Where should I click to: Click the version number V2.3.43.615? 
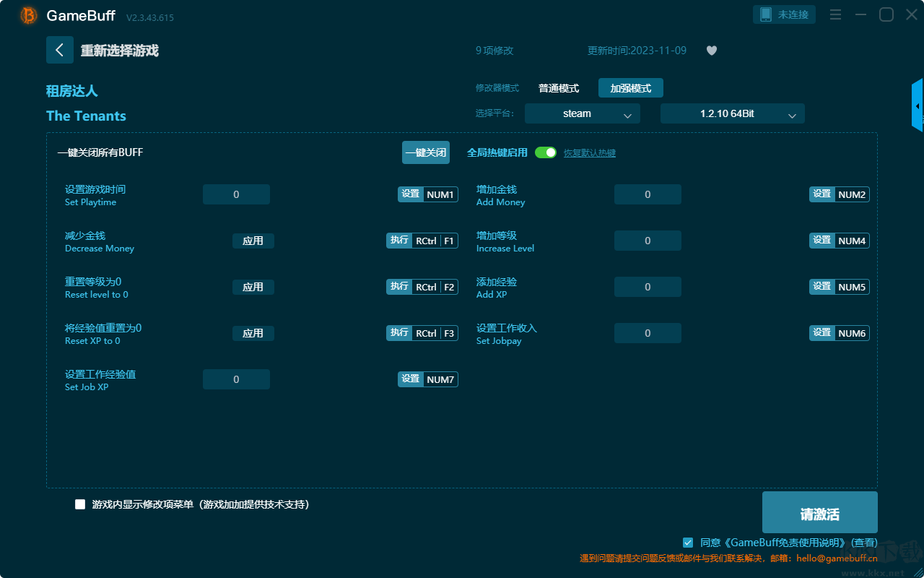tap(150, 17)
